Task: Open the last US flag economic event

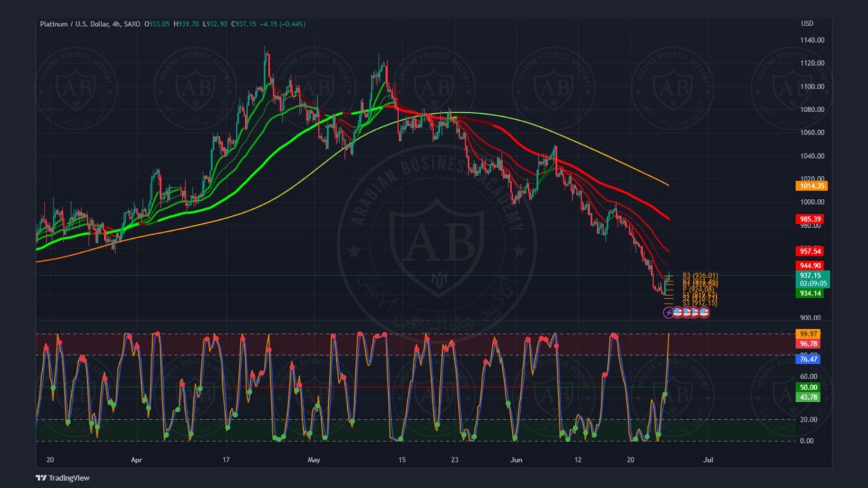Action: 704,312
